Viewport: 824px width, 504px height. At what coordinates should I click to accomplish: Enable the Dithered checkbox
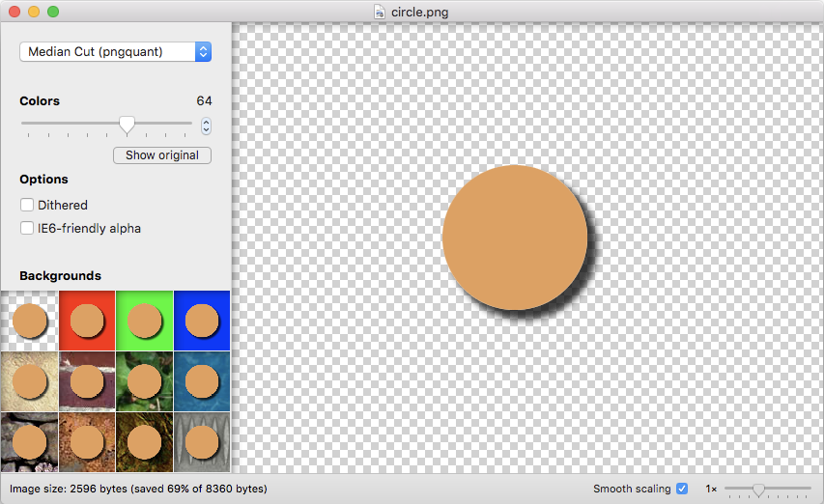pos(27,205)
